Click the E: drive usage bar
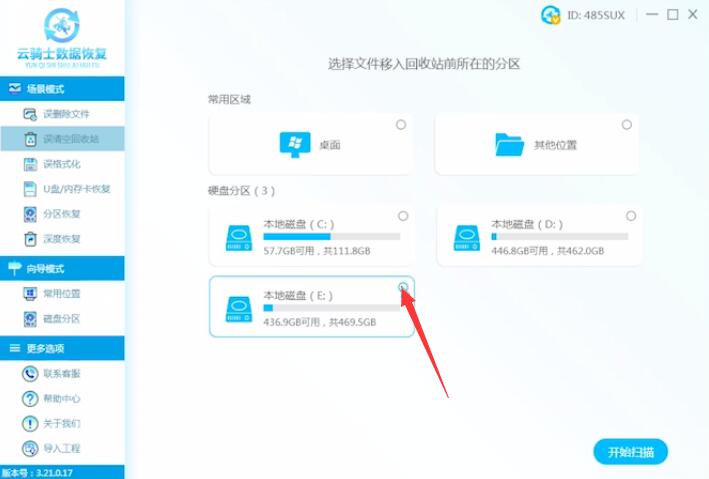The width and height of the screenshot is (709, 479). 332,308
